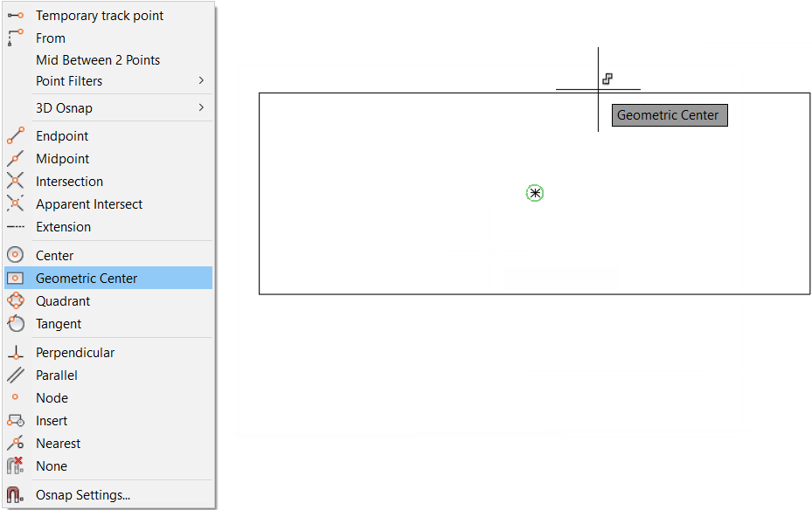812x510 pixels.
Task: Click the Intersection snap icon
Action: (x=16, y=181)
